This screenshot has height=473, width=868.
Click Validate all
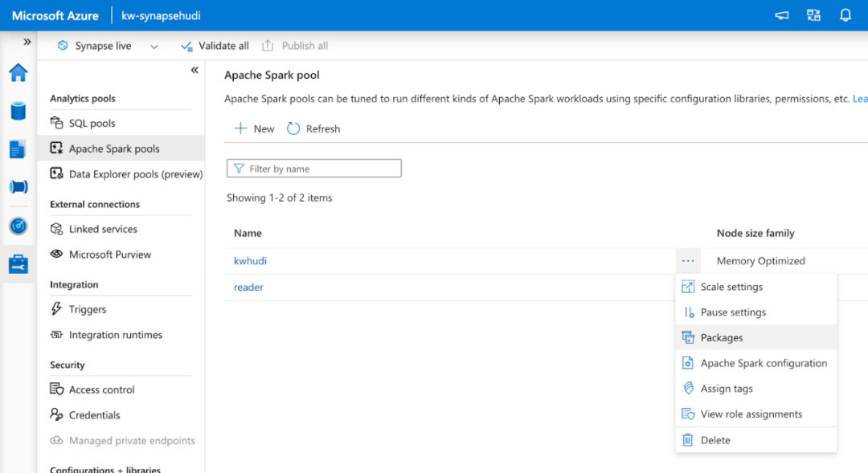tap(215, 46)
